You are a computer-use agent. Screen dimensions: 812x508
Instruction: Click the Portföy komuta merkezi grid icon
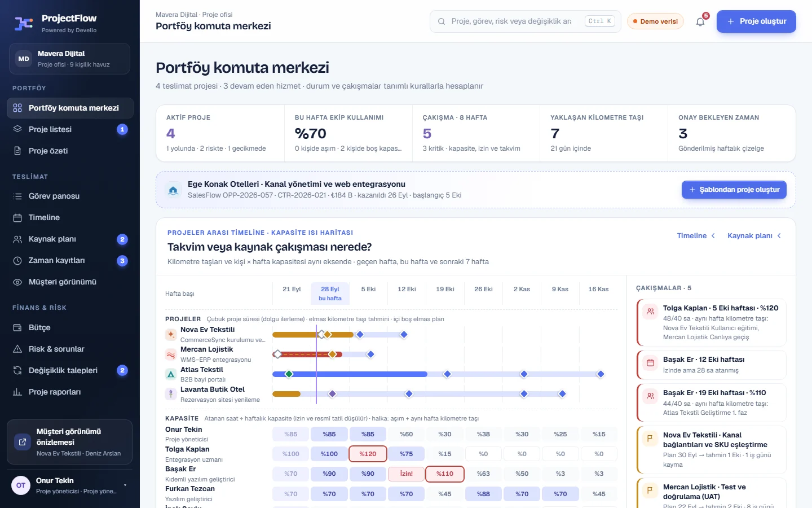coord(17,108)
